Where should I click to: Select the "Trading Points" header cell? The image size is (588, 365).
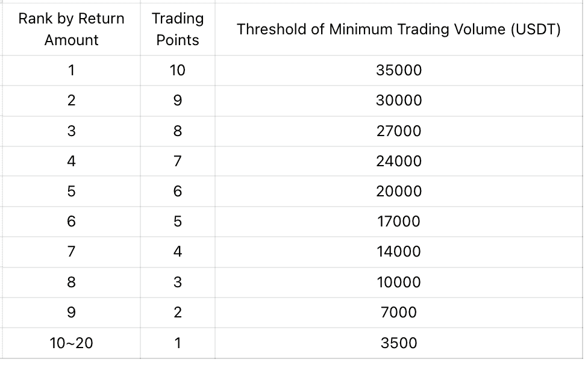177,29
